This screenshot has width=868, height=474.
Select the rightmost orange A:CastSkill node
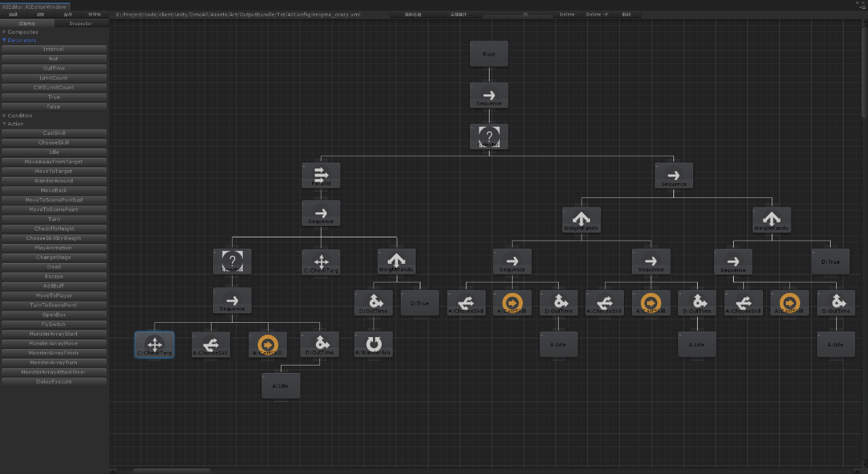[x=789, y=302]
